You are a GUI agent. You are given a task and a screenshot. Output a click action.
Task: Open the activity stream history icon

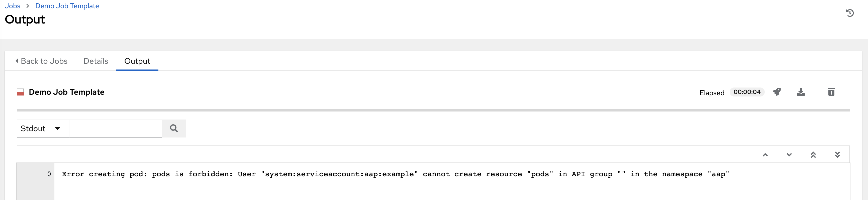[850, 13]
